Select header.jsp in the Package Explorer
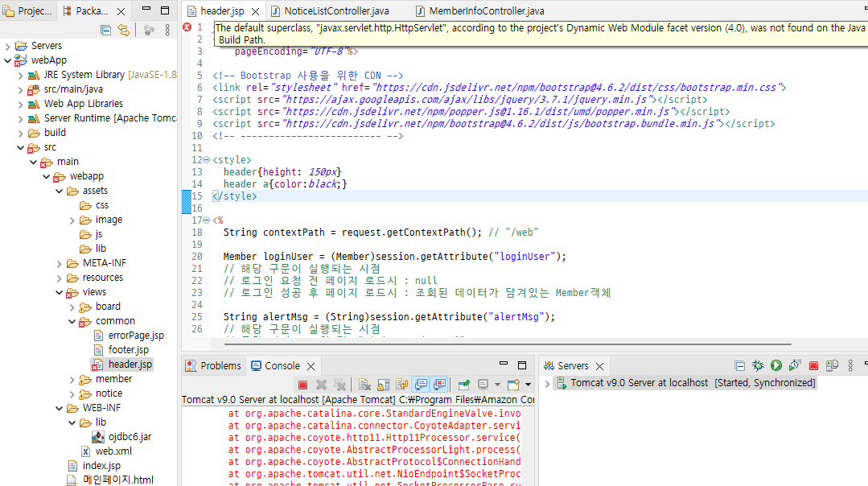 (130, 364)
